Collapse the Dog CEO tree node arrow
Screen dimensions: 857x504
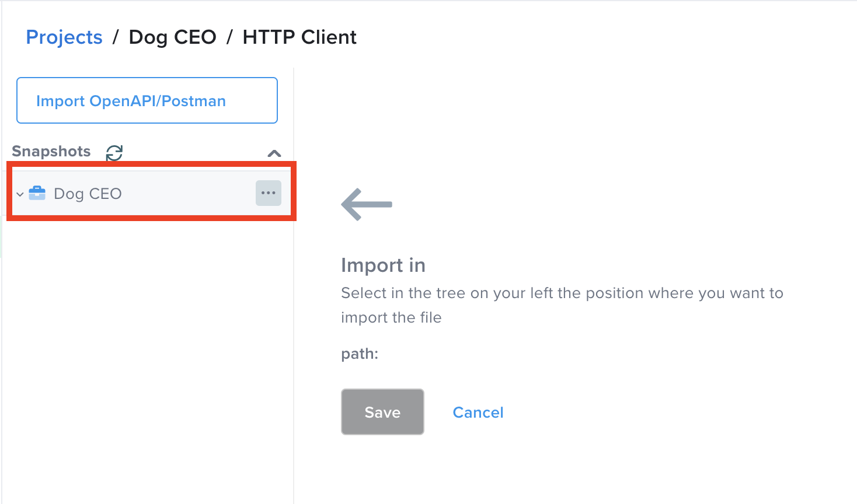[x=20, y=194]
